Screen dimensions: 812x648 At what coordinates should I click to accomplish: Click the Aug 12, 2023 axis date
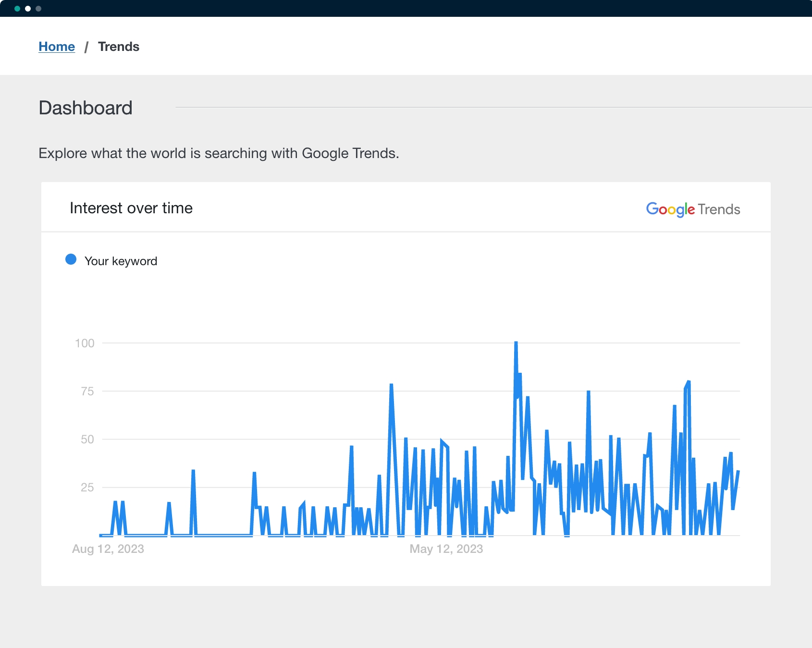[108, 549]
